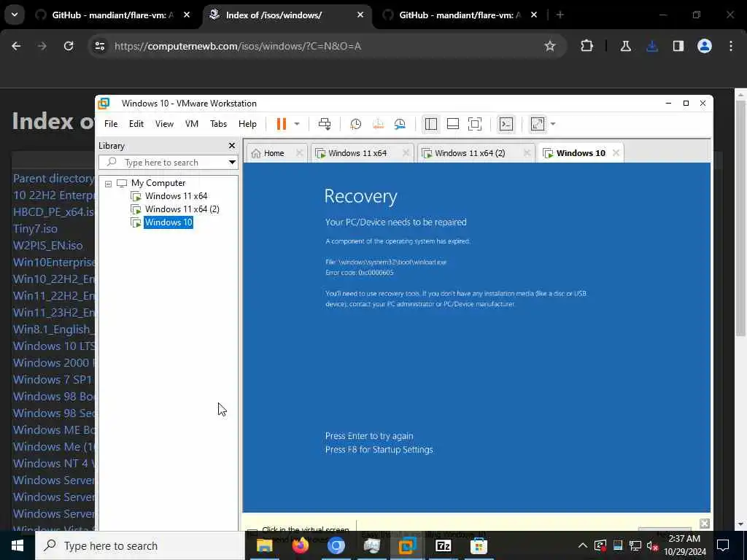Open the Windows 7 SP1 link
The width and height of the screenshot is (747, 560).
pos(53,379)
